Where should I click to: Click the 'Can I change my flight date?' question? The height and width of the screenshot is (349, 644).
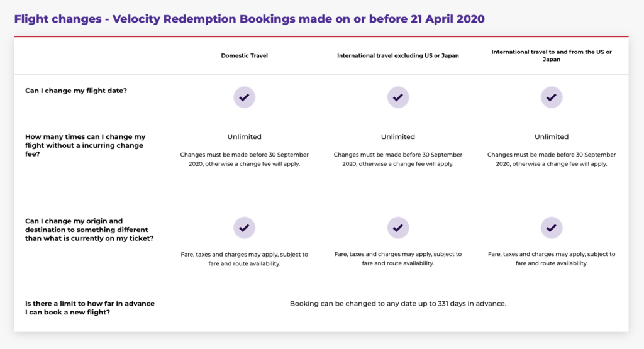[x=76, y=91]
